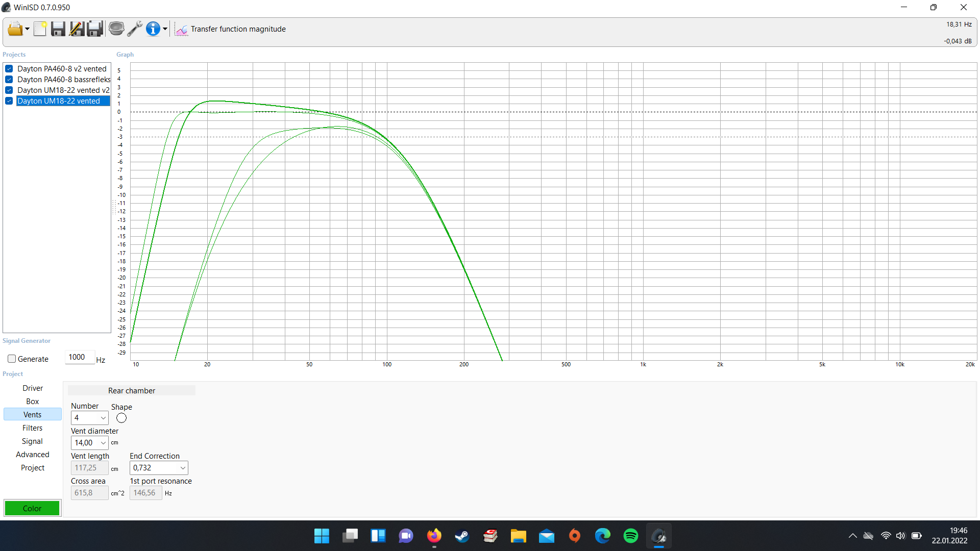Switch to the Filters tab
Screen dimensions: 980x551
click(x=33, y=428)
